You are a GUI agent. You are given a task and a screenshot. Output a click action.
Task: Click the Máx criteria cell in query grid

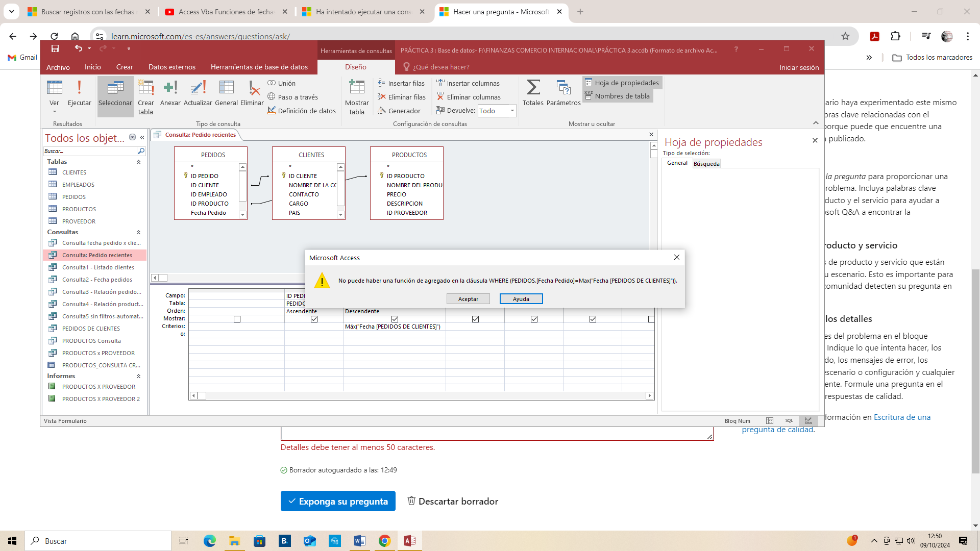[395, 327]
